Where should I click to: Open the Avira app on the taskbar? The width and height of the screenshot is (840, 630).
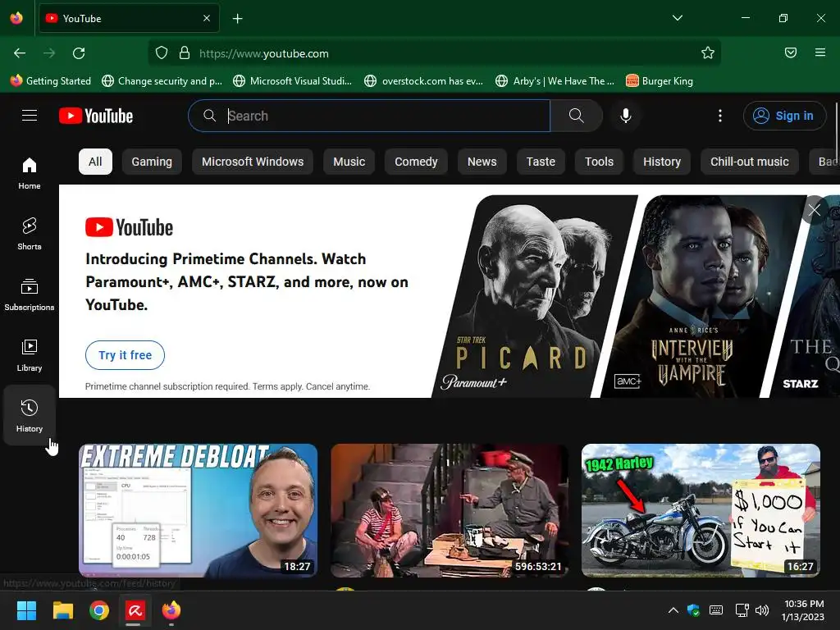(135, 610)
